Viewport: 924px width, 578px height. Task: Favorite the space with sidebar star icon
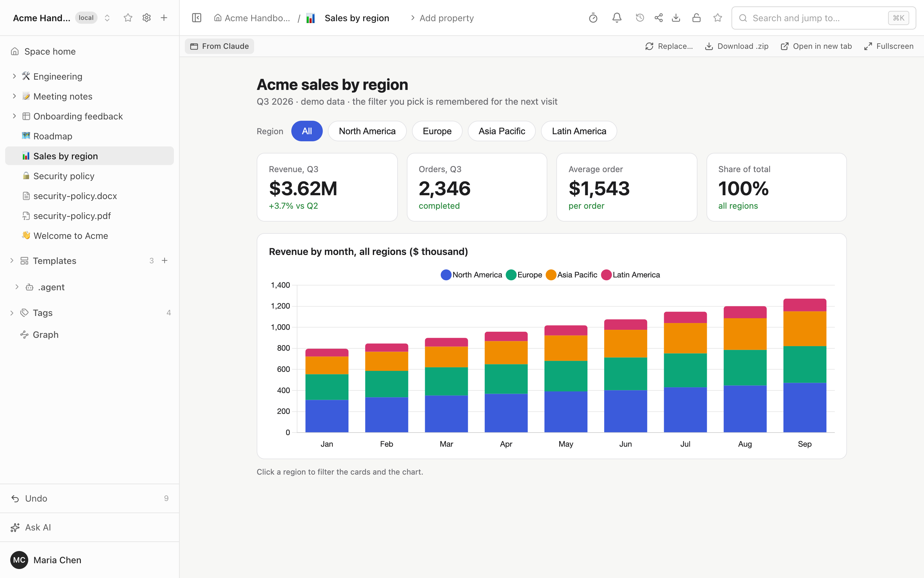(x=128, y=18)
